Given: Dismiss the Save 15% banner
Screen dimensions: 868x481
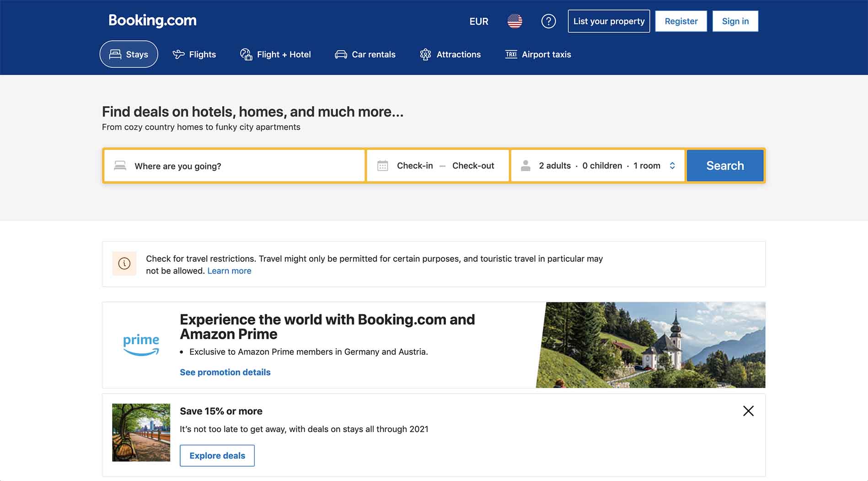Looking at the screenshot, I should point(748,411).
